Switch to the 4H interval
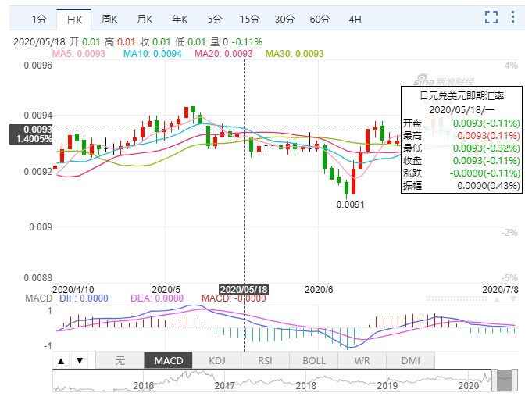Viewport: 532px width, 400px height. 355,18
